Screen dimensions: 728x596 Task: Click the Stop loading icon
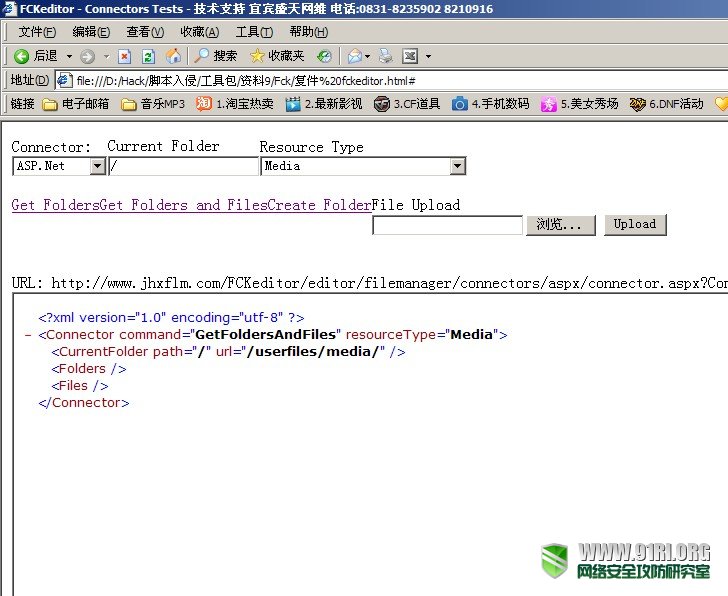(124, 56)
